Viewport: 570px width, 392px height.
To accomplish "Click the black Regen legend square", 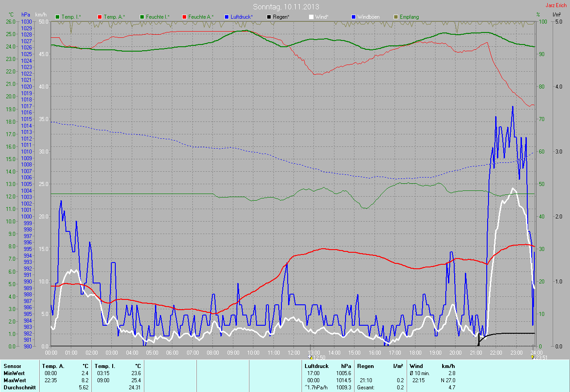I will click(x=269, y=17).
